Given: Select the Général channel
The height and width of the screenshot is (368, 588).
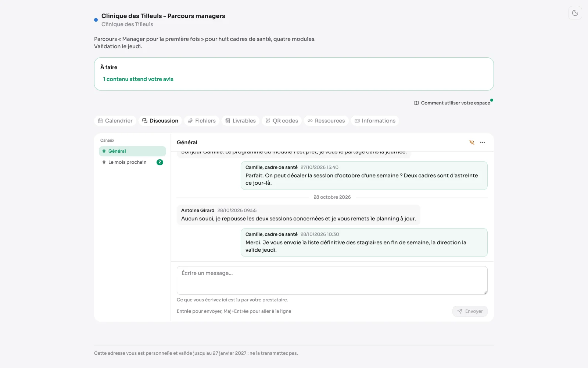Looking at the screenshot, I should pos(132,151).
